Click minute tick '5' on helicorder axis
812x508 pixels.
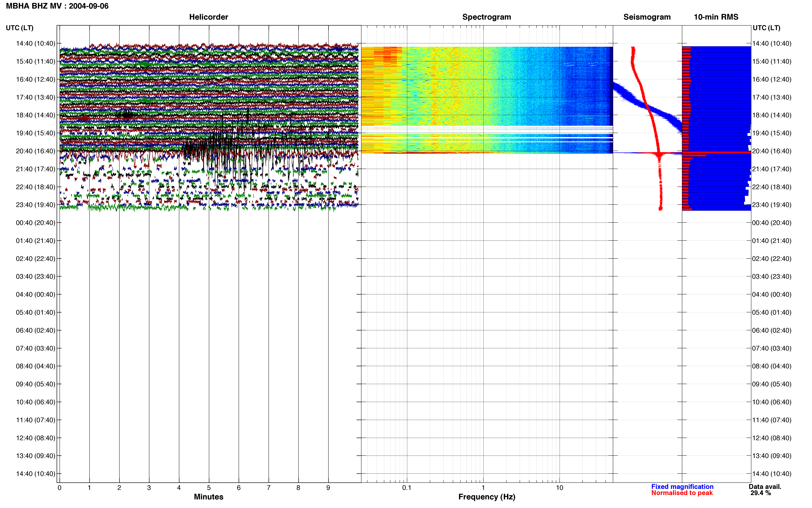pos(209,487)
